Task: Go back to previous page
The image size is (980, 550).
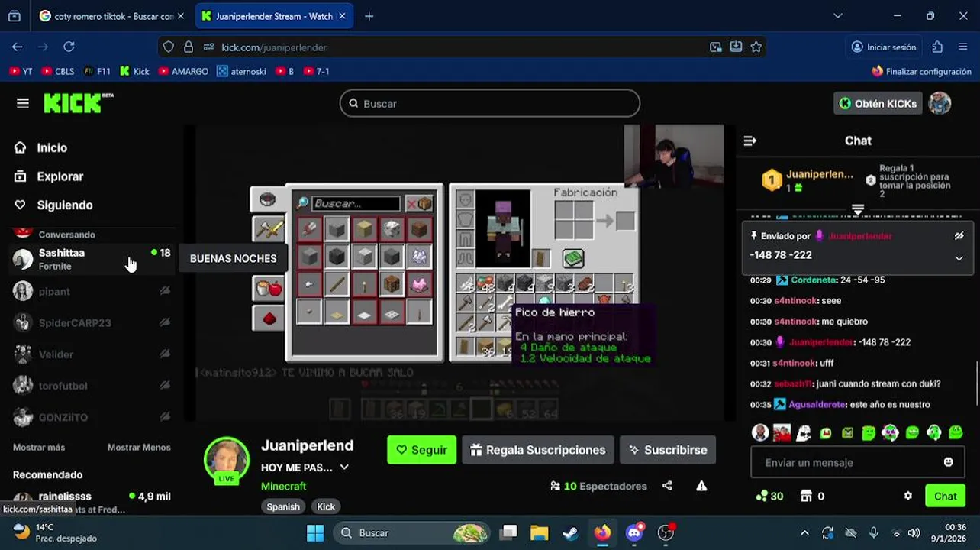Action: tap(17, 47)
